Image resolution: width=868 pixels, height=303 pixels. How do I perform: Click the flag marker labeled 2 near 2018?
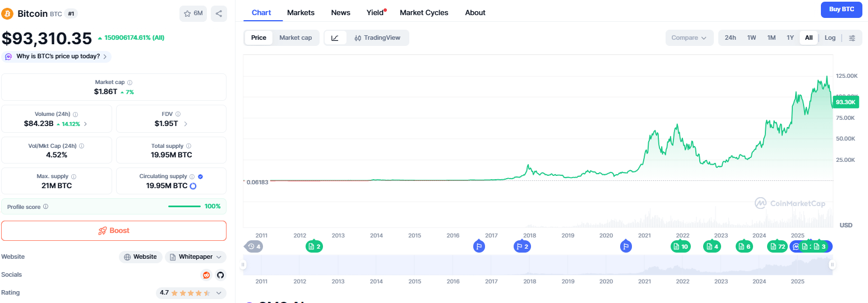coord(523,246)
